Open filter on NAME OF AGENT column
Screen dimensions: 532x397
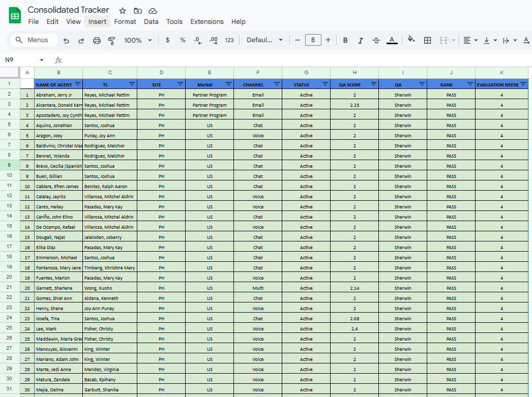[78, 84]
